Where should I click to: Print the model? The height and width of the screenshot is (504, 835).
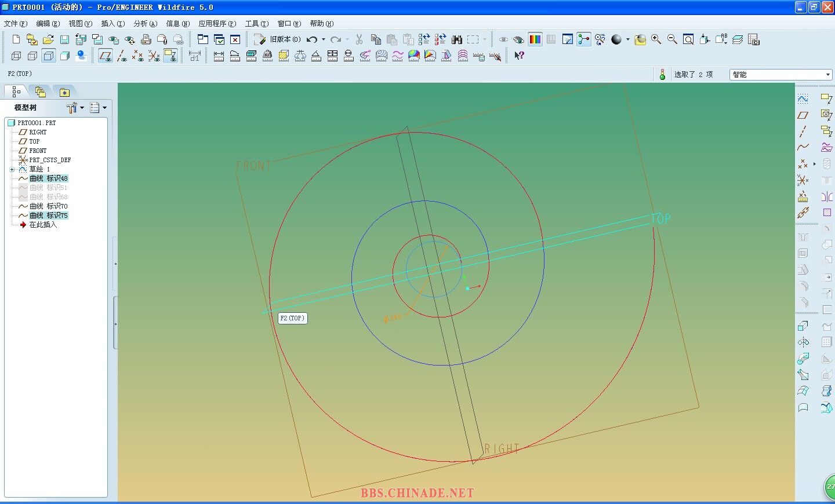pyautogui.click(x=146, y=39)
